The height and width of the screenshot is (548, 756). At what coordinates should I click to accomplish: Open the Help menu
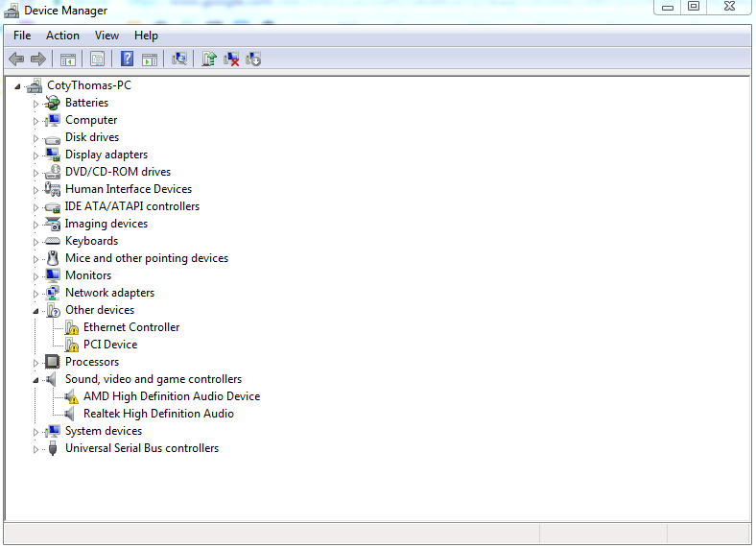146,36
